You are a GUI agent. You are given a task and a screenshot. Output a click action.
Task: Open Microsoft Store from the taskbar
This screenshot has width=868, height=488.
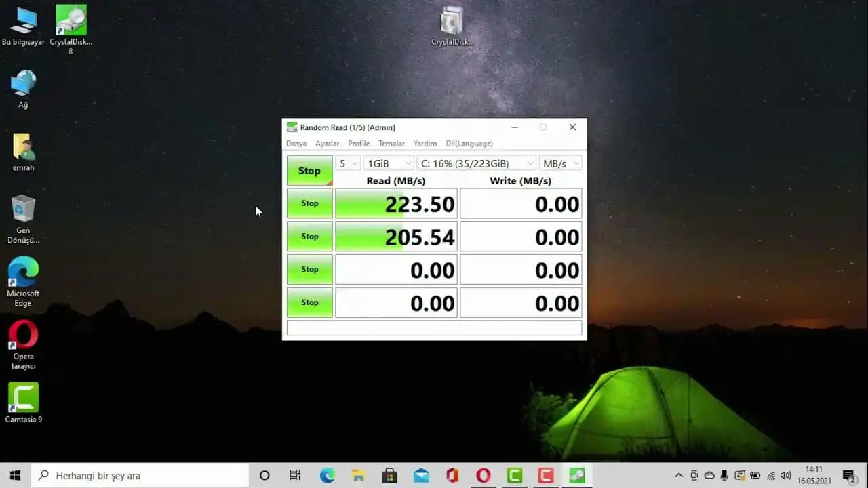click(x=389, y=475)
